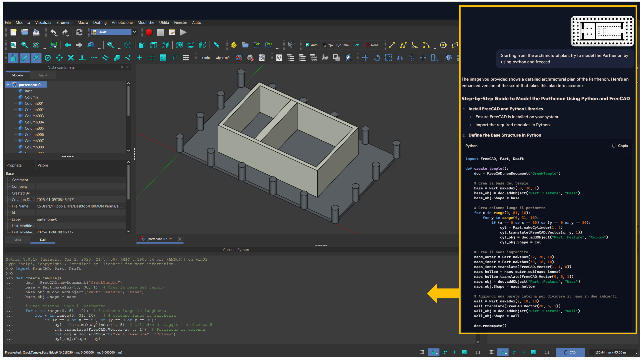Click the Execute macro play icon
Viewport: 644px width, 360px height.
pos(183,32)
